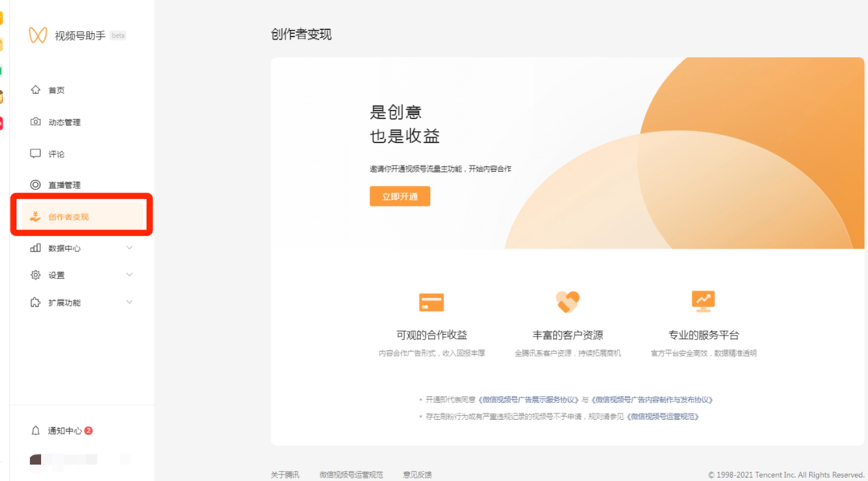This screenshot has width=868, height=481.
Task: Select the 创作者变现 monetization icon
Action: tap(35, 216)
